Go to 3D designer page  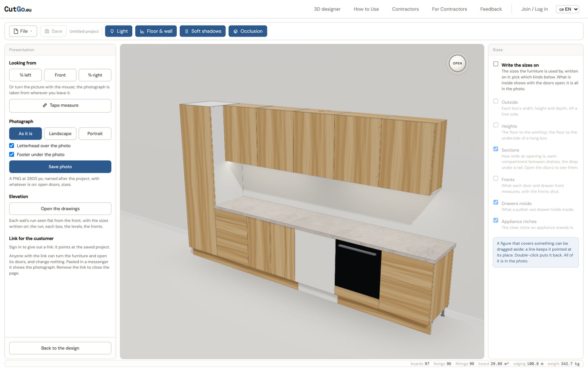[x=327, y=9]
